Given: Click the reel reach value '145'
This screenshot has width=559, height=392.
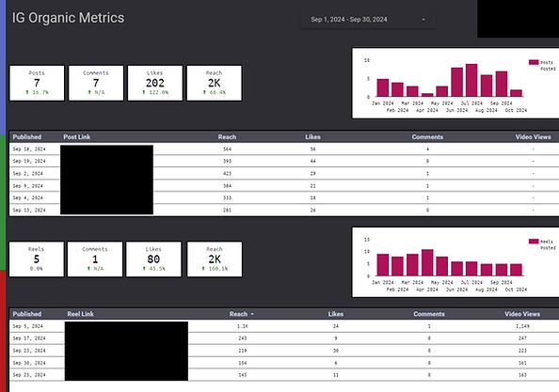Looking at the screenshot, I should point(243,375).
